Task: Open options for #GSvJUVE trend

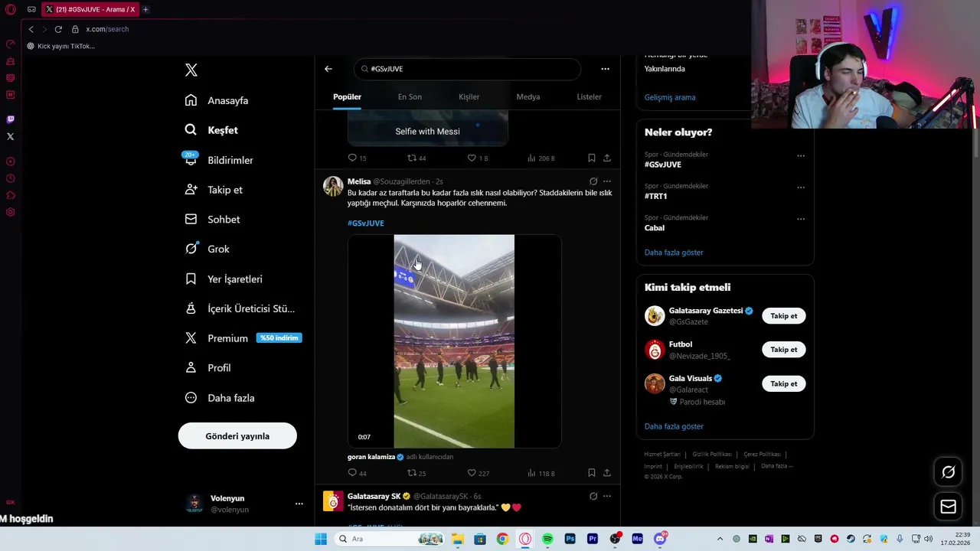Action: click(801, 155)
